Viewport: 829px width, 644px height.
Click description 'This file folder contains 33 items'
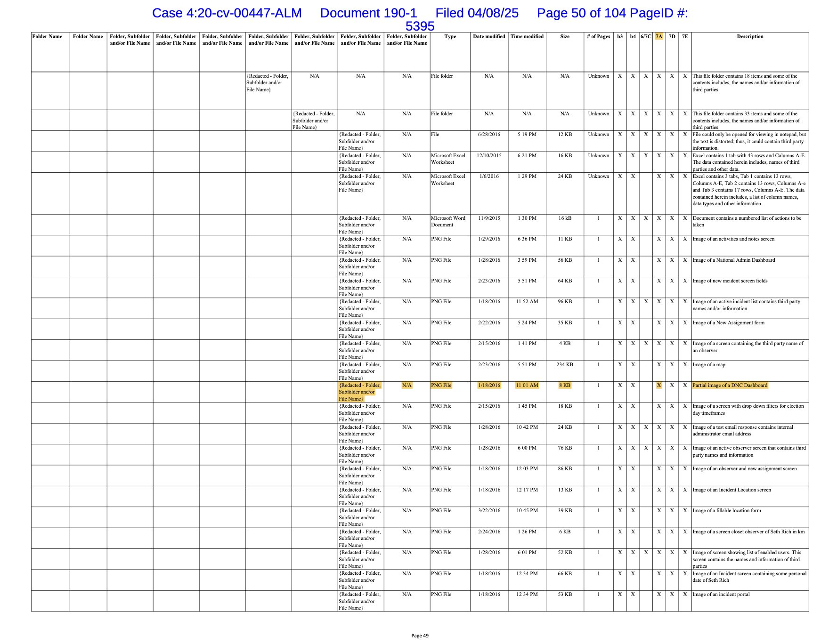click(746, 121)
